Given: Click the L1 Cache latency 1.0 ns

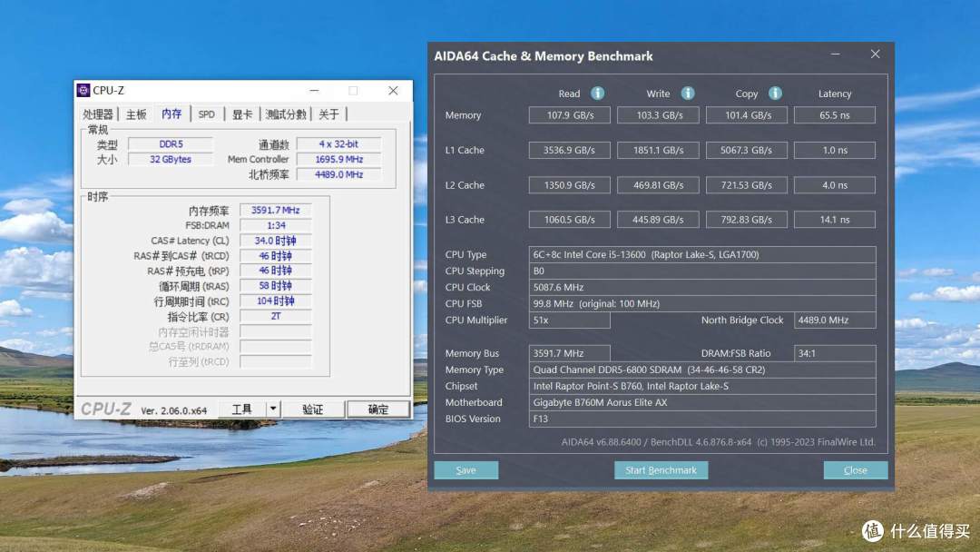Looking at the screenshot, I should pyautogui.click(x=835, y=150).
